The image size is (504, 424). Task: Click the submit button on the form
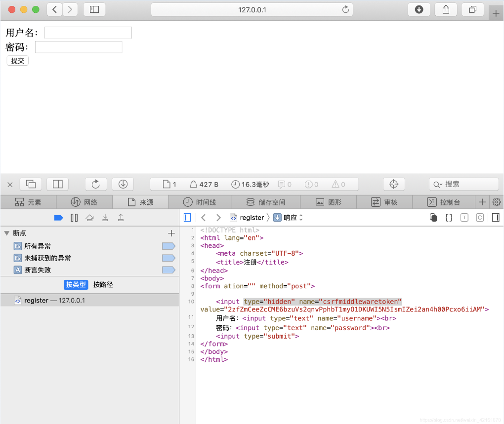click(17, 61)
